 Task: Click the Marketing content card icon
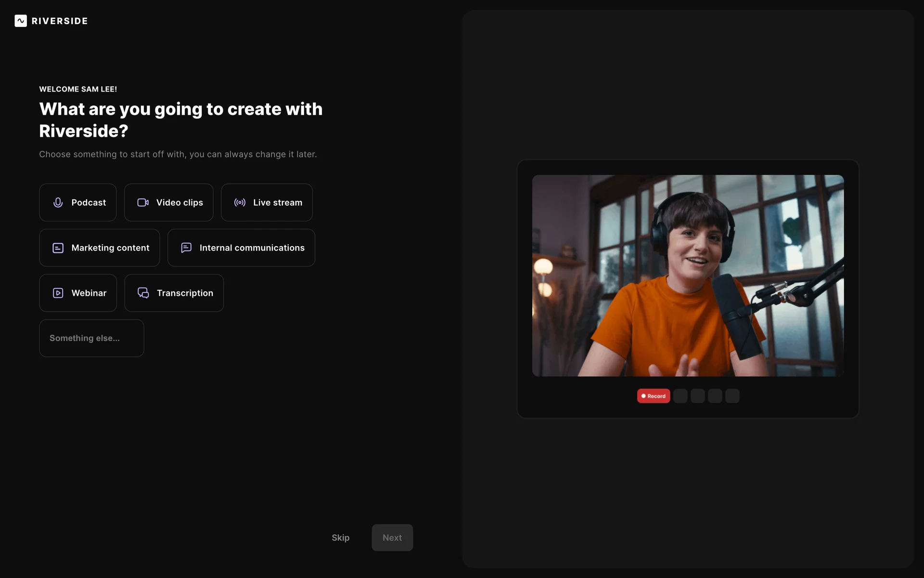pyautogui.click(x=58, y=248)
